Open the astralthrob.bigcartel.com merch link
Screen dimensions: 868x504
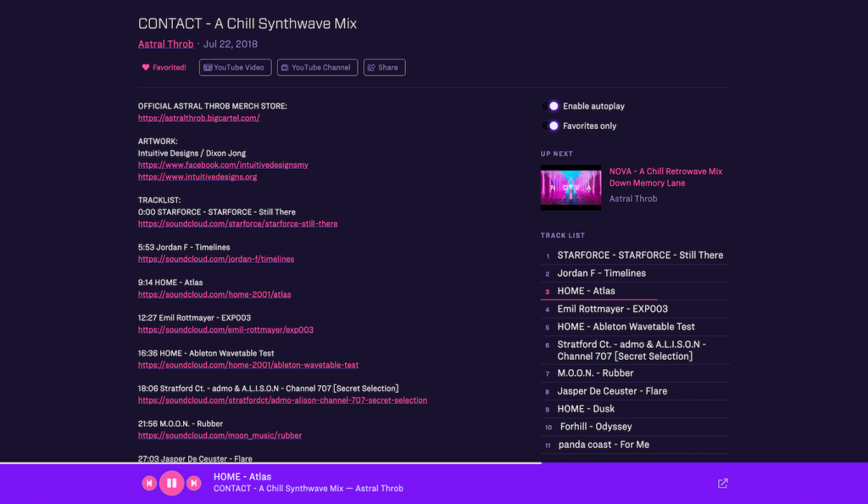pos(198,118)
